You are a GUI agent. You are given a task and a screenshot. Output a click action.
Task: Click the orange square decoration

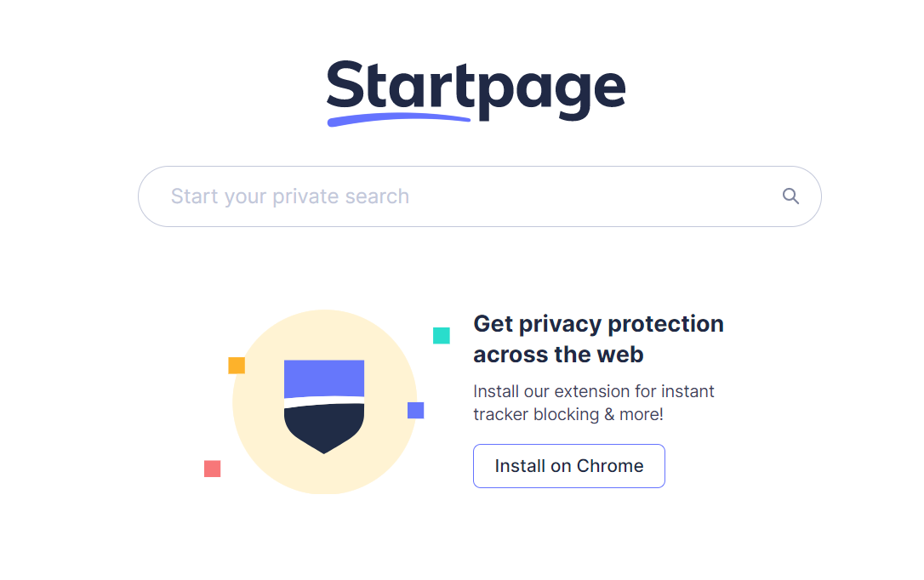tap(237, 366)
